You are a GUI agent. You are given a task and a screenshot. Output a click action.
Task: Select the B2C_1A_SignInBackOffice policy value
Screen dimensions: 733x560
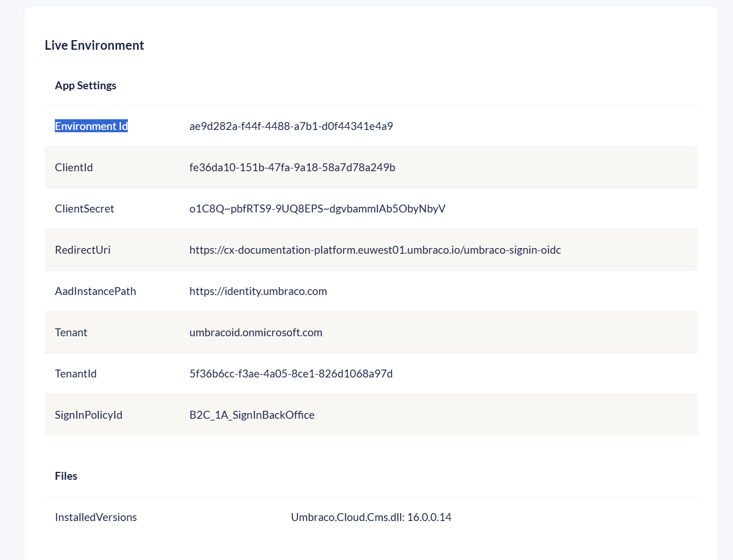point(252,415)
